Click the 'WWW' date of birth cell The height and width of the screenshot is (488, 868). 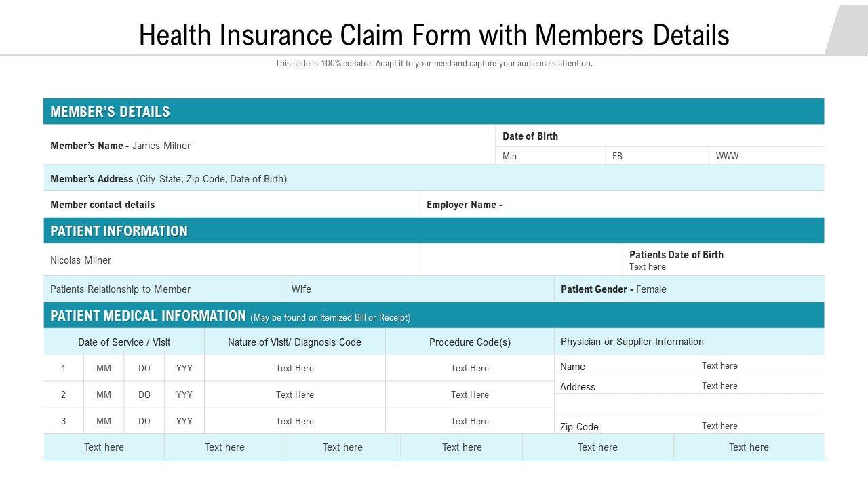[727, 156]
